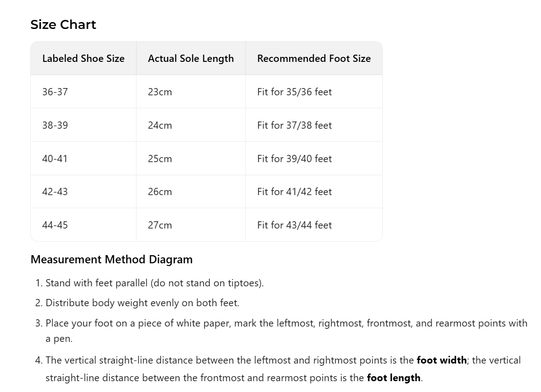Click the 23cm sole length cell

(x=160, y=92)
